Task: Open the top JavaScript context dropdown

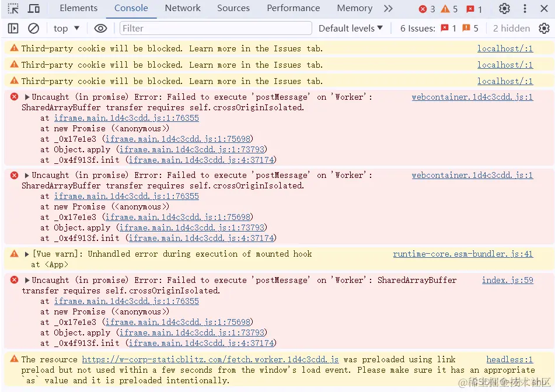Action: pos(67,29)
